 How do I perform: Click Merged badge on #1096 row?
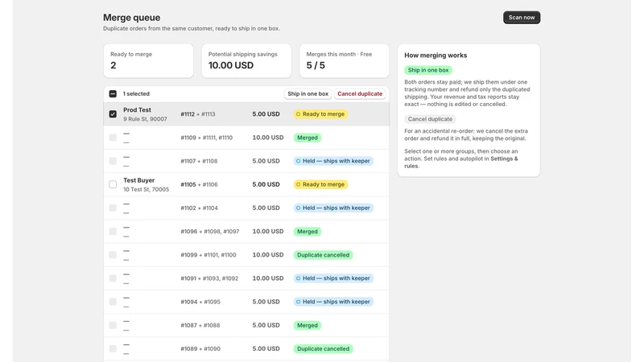point(308,232)
